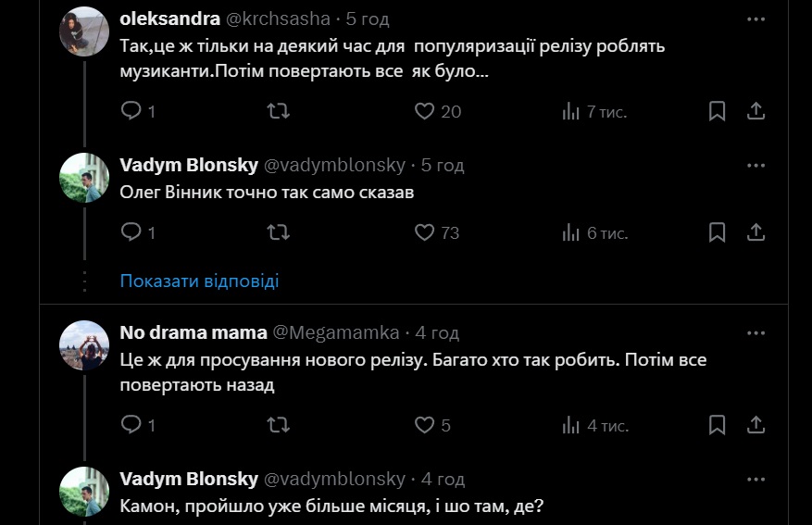Bookmark No drama mama's tweet
The image size is (812, 525).
(x=717, y=425)
